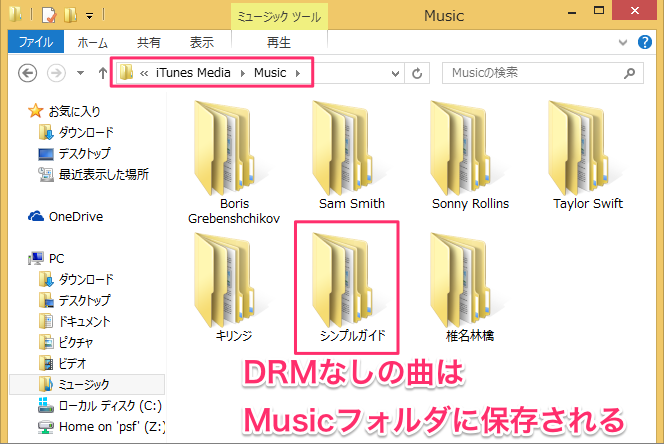
Task: Select ピクチャ in the sidebar
Action: 66,342
